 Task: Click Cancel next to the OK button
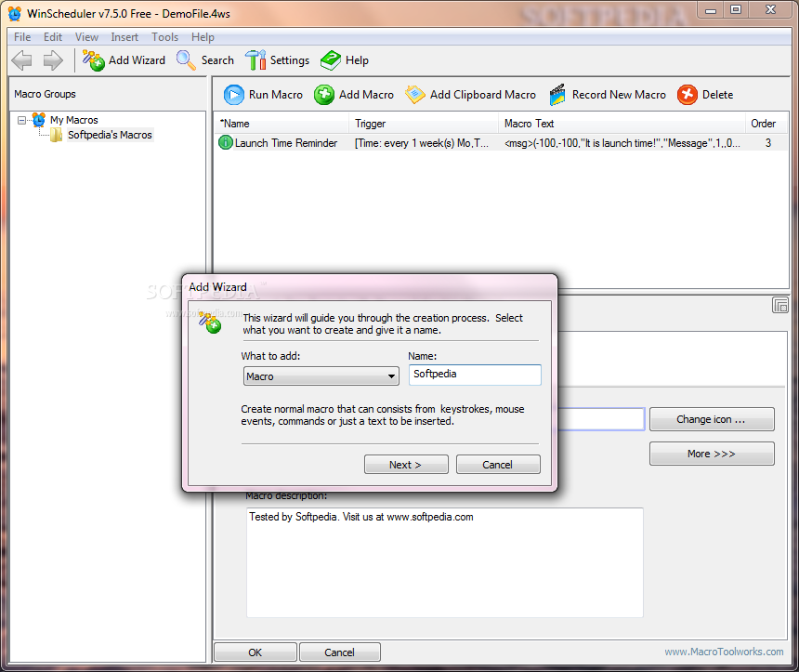click(339, 652)
